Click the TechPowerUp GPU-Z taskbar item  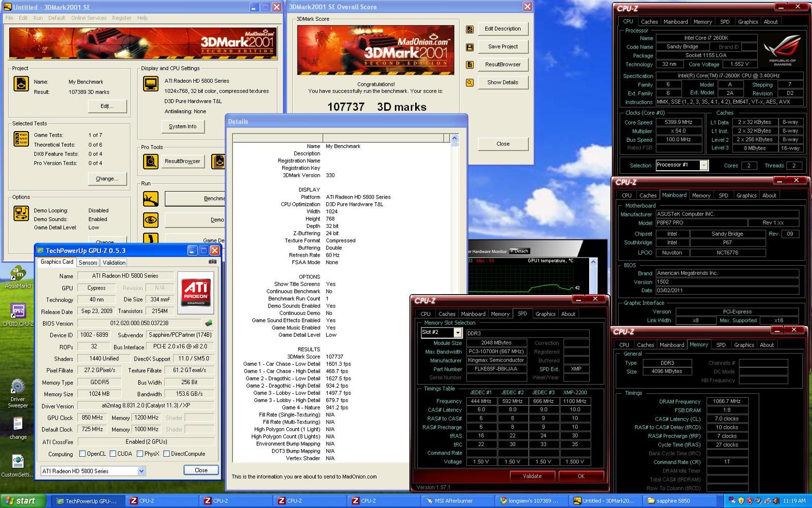pos(88,501)
